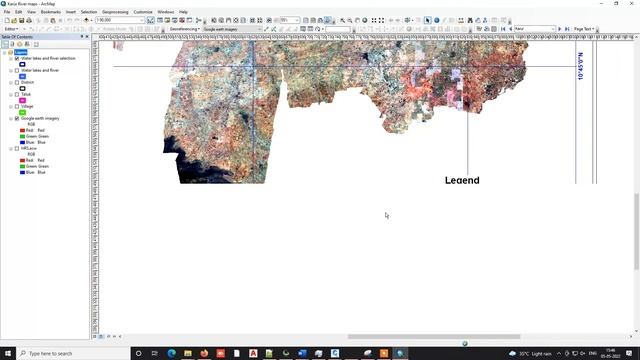Viewport: 640px width, 360px height.
Task: Select the Zoom In tool in Tools toolbar
Action: (x=342, y=20)
